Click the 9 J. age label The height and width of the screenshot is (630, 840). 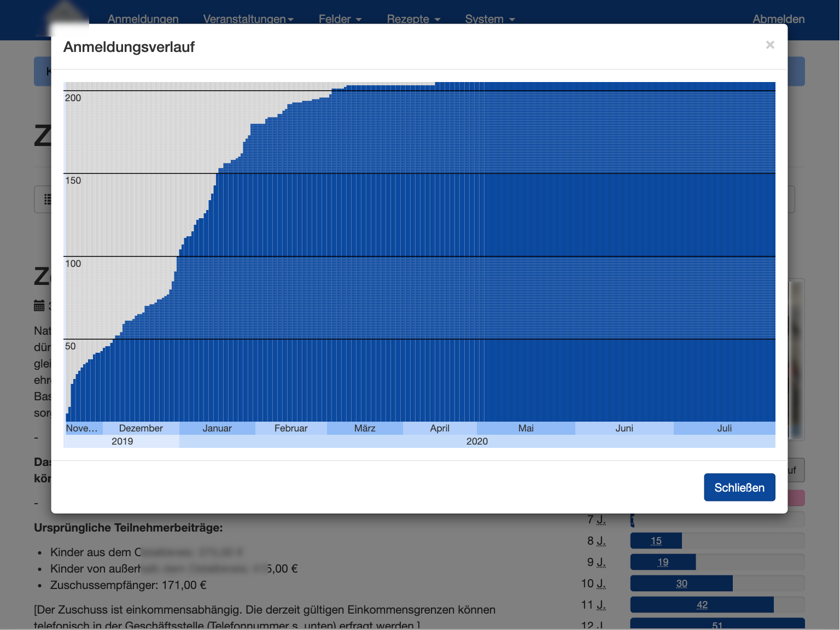[x=597, y=562]
